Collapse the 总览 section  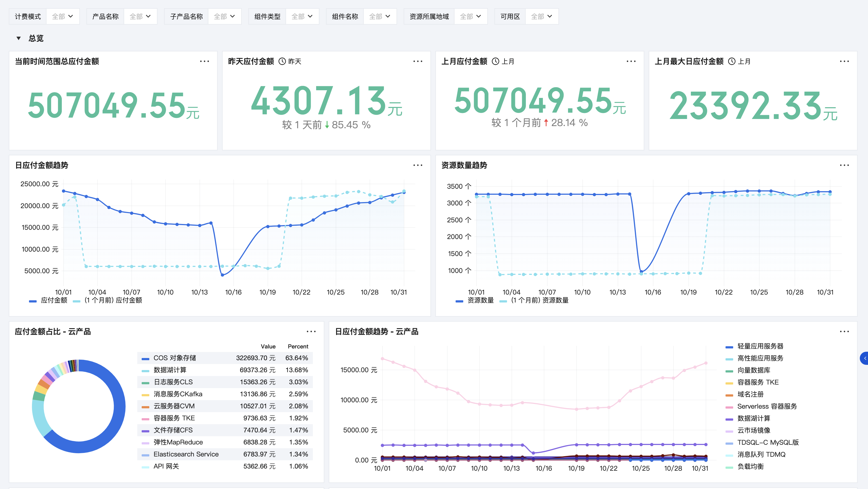point(19,38)
